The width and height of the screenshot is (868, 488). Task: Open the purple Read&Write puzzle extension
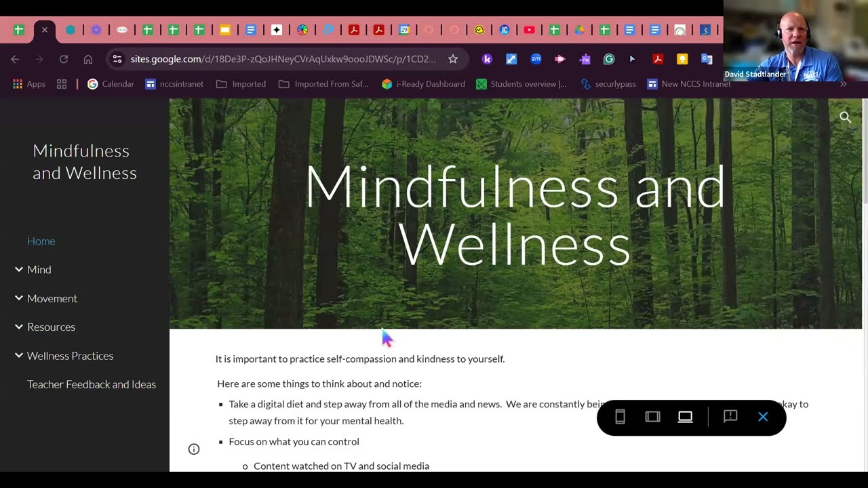point(585,59)
